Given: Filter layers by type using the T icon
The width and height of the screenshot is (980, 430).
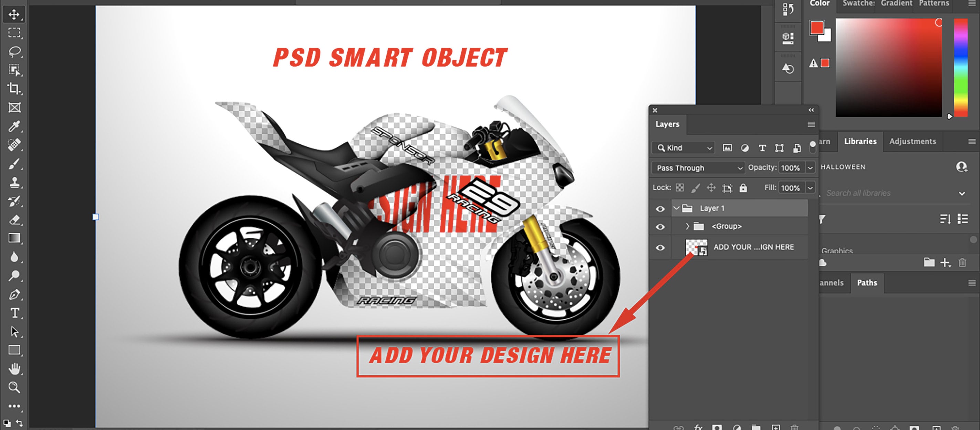Looking at the screenshot, I should (x=762, y=148).
